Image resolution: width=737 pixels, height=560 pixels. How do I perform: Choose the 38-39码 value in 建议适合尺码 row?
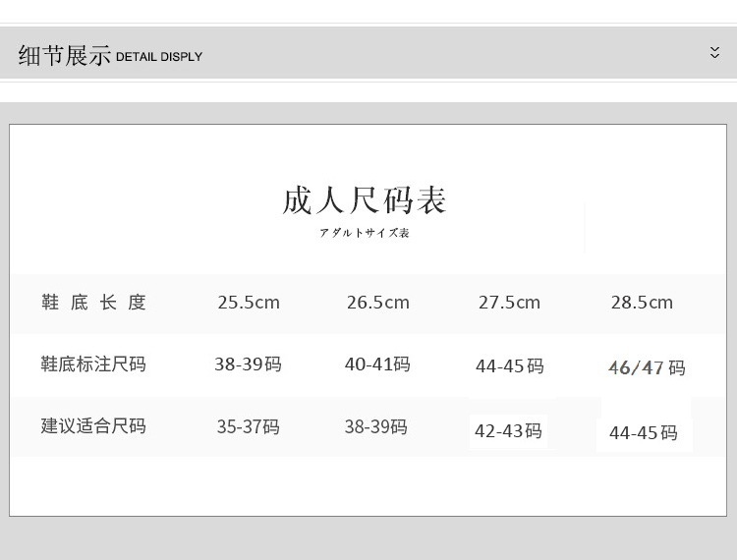[x=375, y=427]
